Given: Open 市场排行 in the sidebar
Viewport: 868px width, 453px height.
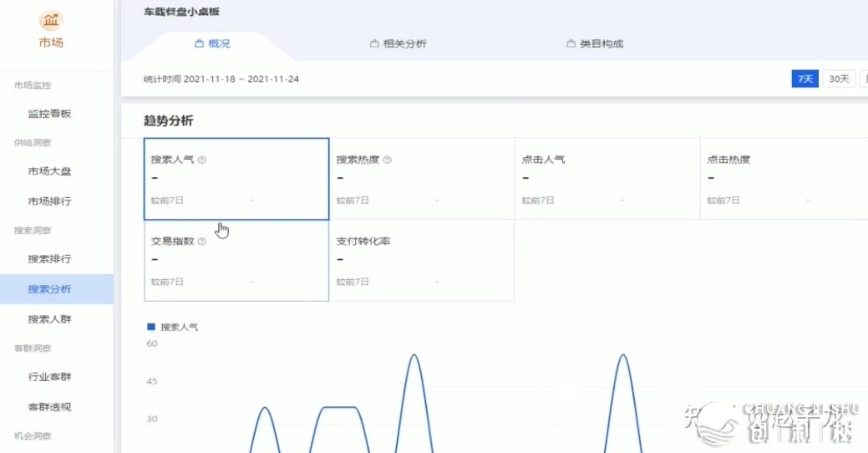Looking at the screenshot, I should click(50, 201).
